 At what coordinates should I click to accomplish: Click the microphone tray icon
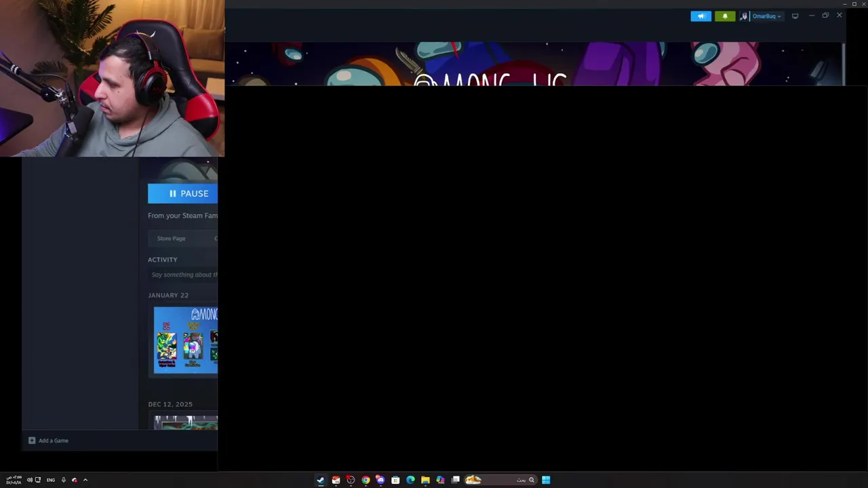pos(64,480)
